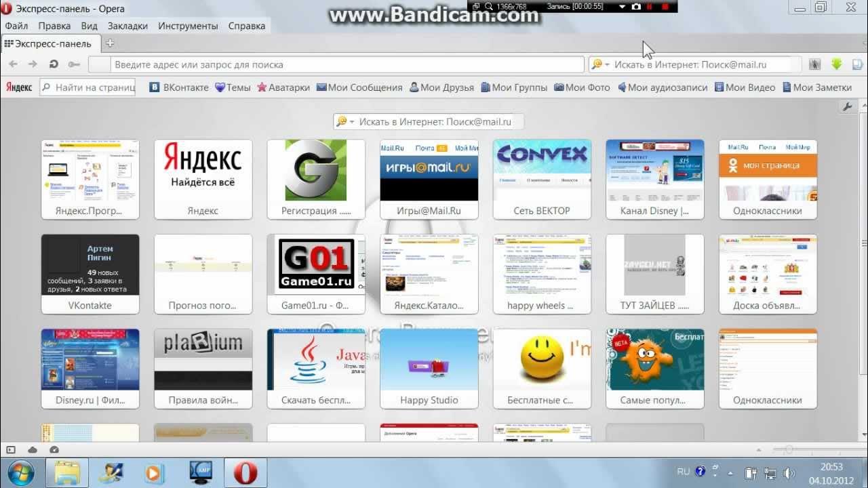868x488 pixels.
Task: Click the RU language indicator
Action: [x=684, y=471]
